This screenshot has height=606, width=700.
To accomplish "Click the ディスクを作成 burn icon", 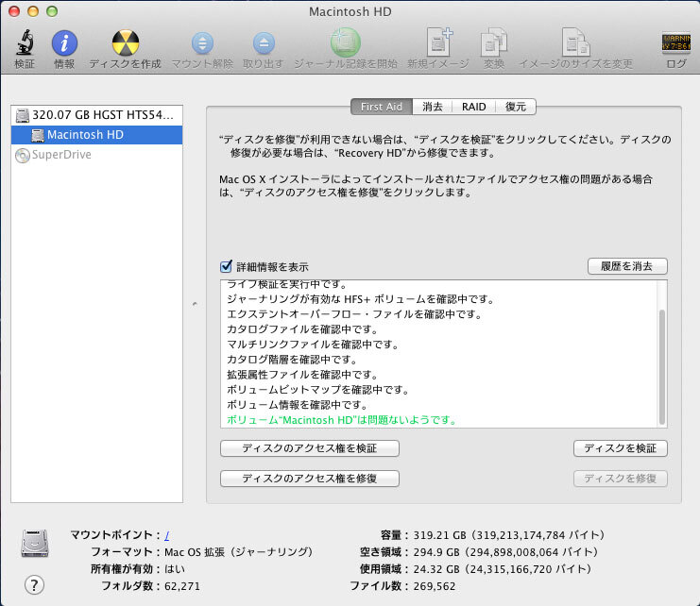I will [x=126, y=43].
